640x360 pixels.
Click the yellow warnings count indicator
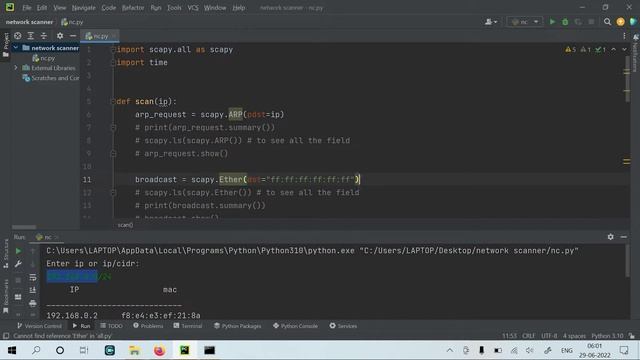click(x=571, y=49)
